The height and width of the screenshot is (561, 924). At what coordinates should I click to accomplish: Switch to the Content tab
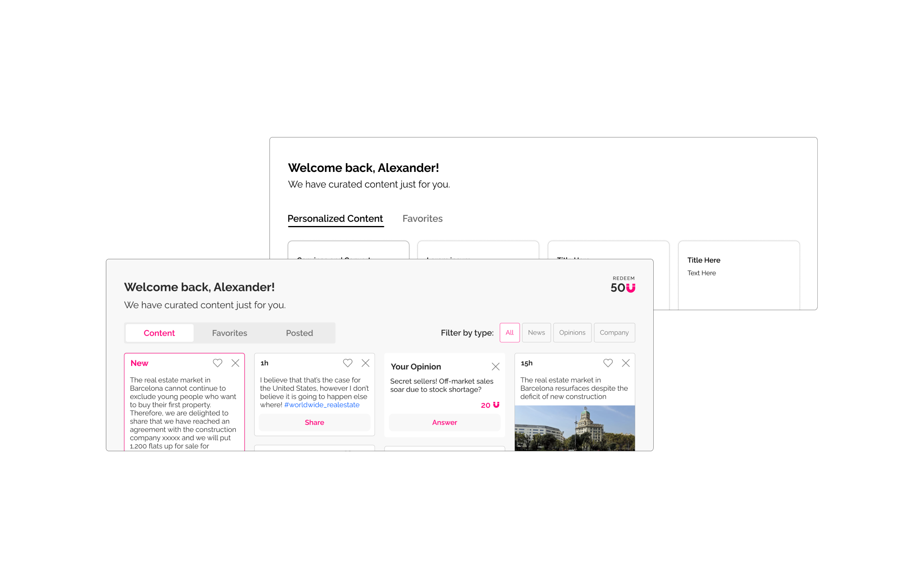tap(159, 333)
